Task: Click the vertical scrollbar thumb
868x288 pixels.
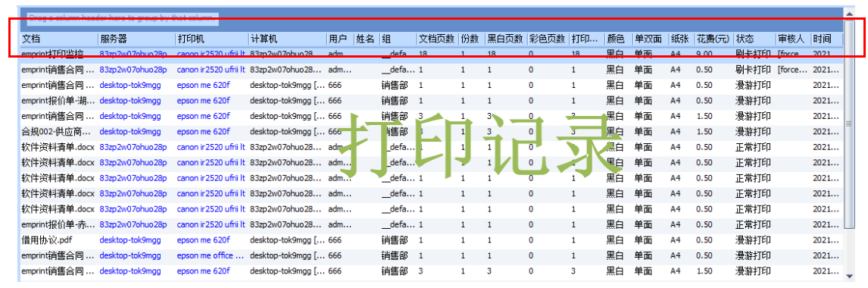Action: [x=849, y=123]
